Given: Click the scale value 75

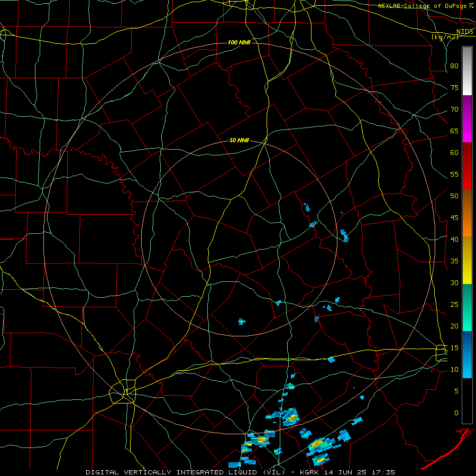Looking at the screenshot, I should [454, 87].
